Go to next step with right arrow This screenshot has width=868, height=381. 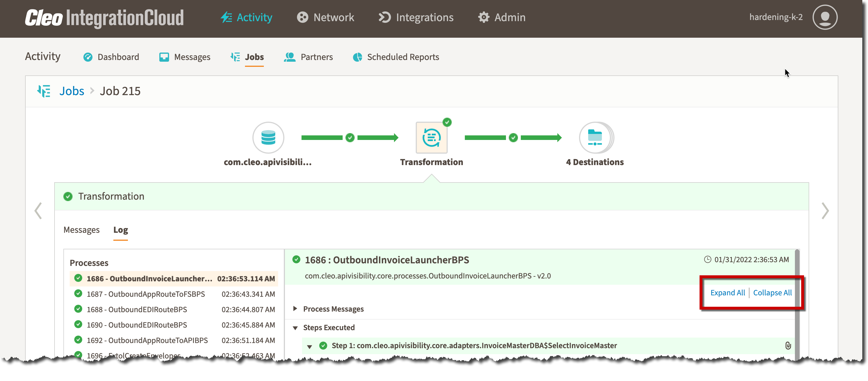tap(825, 211)
